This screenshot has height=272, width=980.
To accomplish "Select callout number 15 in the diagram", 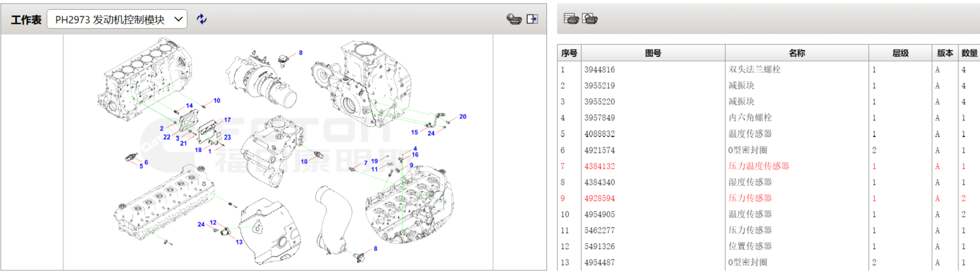I will click(414, 132).
